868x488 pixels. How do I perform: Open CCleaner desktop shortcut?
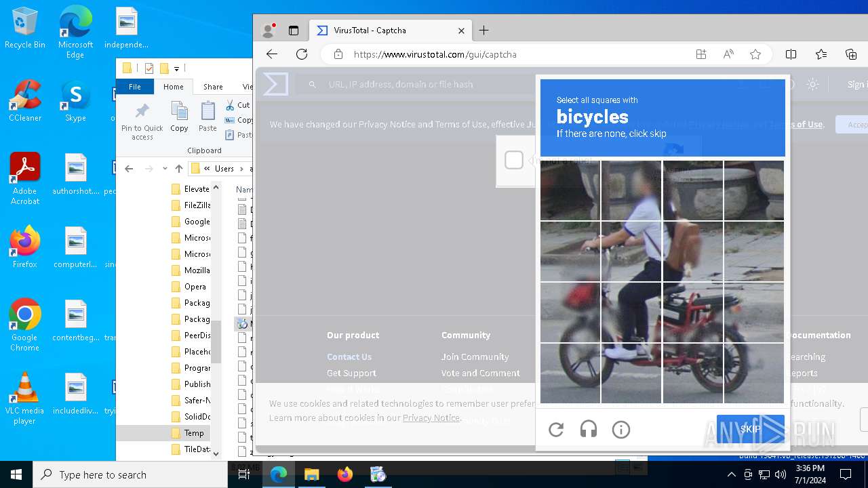25,102
